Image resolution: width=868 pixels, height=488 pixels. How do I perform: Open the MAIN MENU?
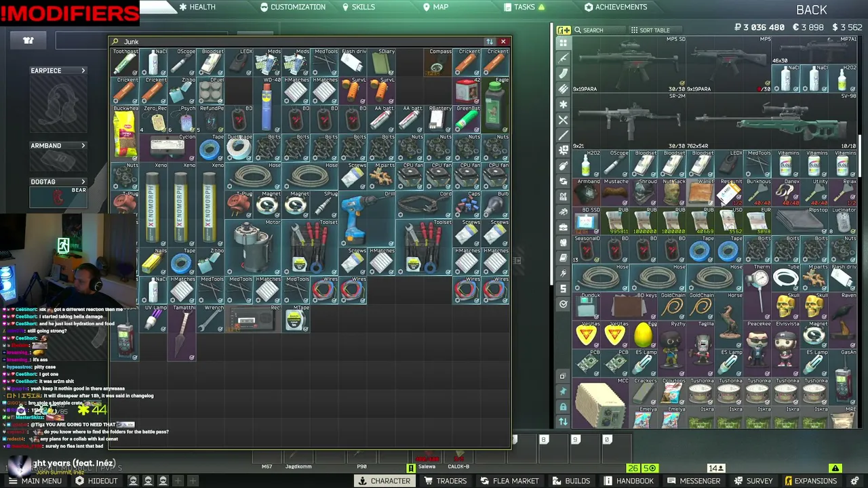(x=35, y=481)
